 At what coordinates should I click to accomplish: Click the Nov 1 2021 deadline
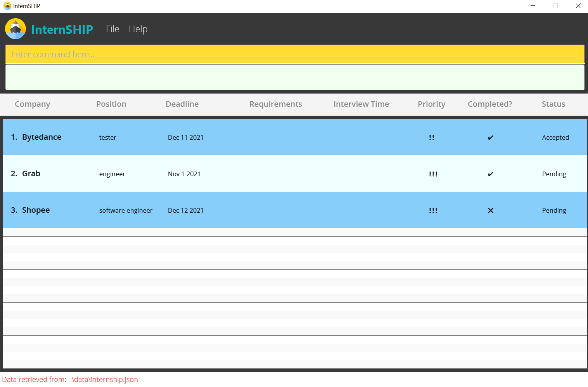tap(184, 174)
